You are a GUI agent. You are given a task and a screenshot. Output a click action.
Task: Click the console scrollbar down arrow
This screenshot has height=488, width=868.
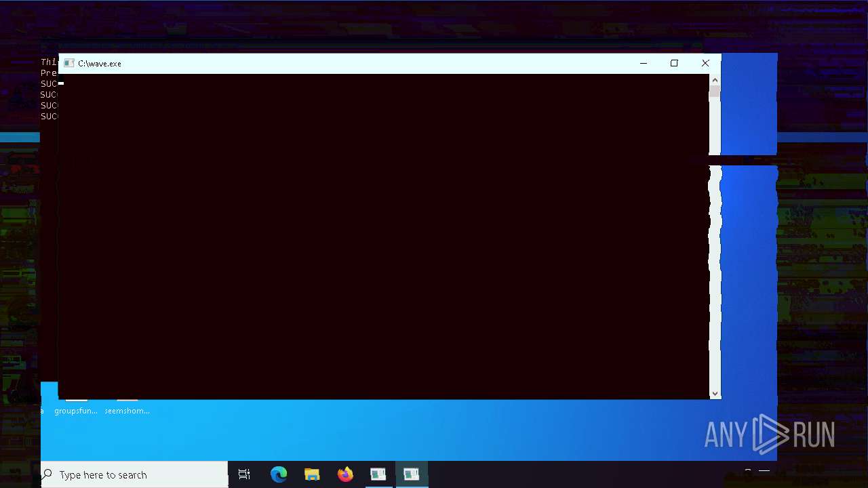(715, 393)
